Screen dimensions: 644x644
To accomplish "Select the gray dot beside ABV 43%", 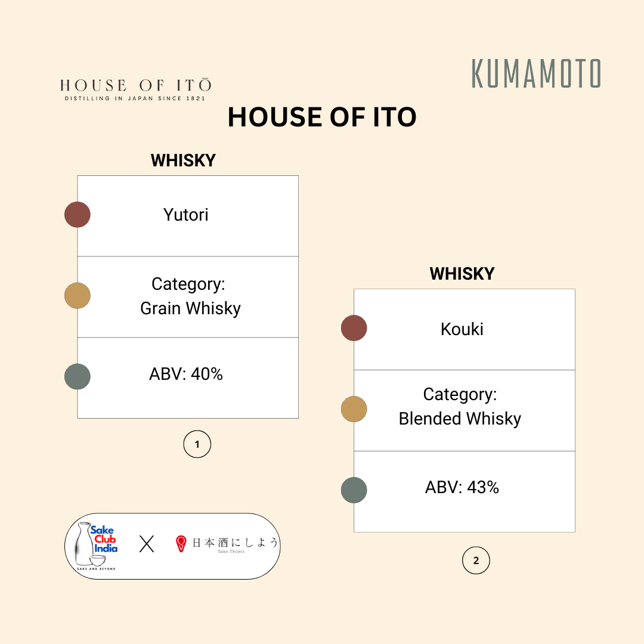I will pyautogui.click(x=354, y=490).
